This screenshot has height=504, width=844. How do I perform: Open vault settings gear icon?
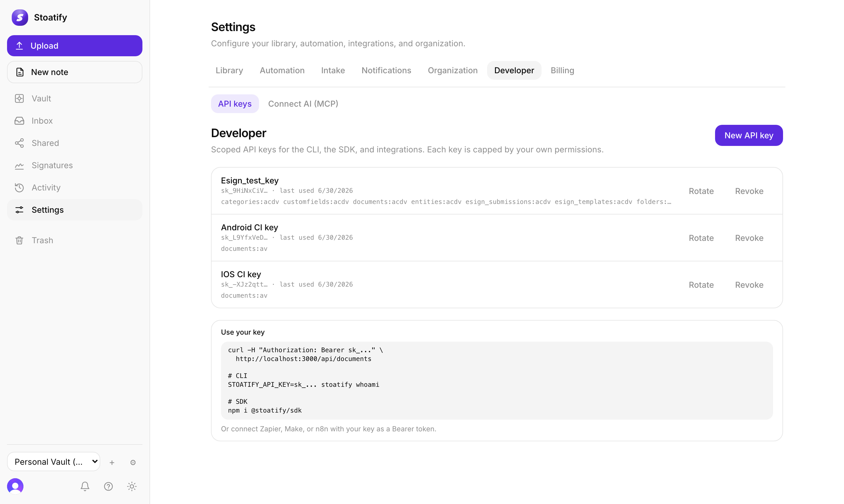click(133, 462)
